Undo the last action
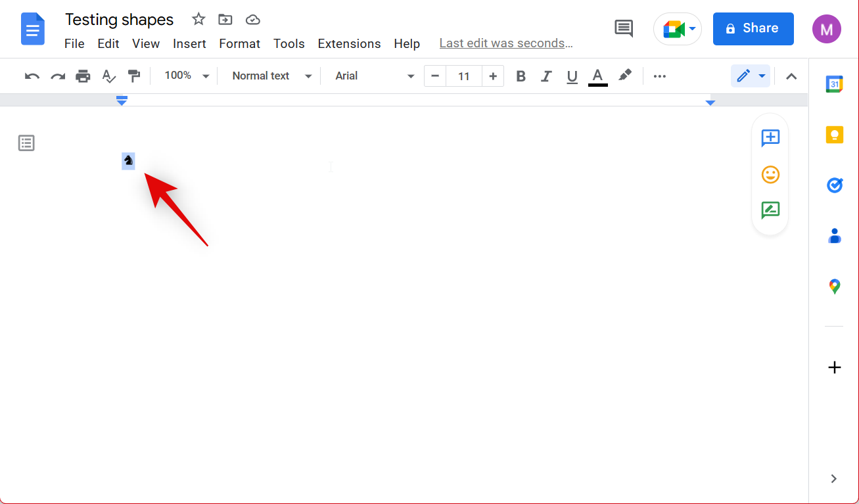Image resolution: width=859 pixels, height=504 pixels. pyautogui.click(x=32, y=76)
